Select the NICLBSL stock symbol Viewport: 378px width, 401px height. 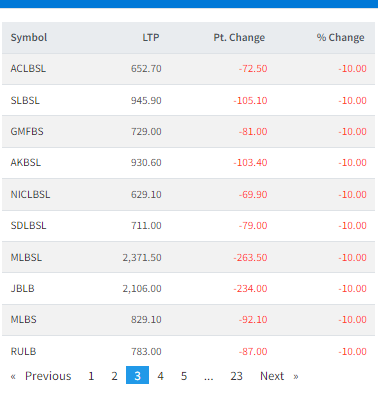30,194
